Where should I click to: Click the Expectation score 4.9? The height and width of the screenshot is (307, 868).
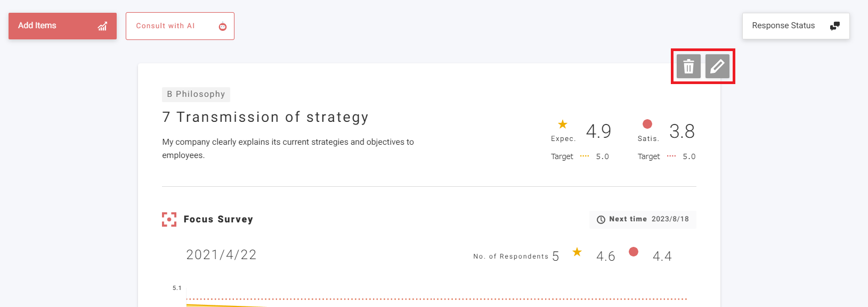pyautogui.click(x=598, y=131)
